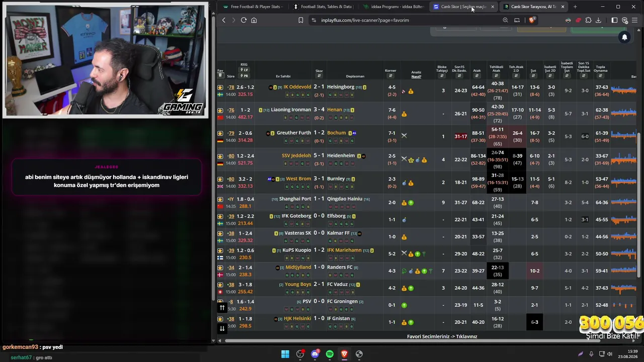The height and width of the screenshot is (362, 644).
Task: Click the green arrow icon in PSV row
Action: click(404, 305)
